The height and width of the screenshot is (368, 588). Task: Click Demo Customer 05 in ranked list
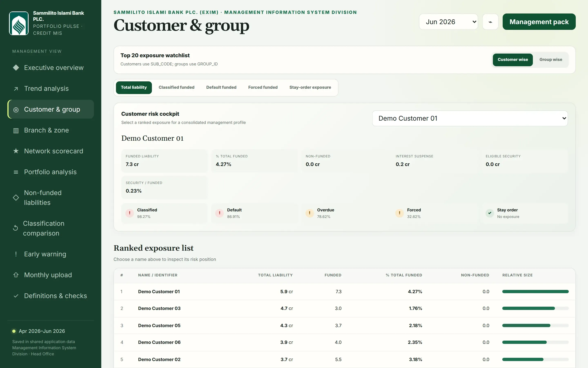[x=159, y=326]
